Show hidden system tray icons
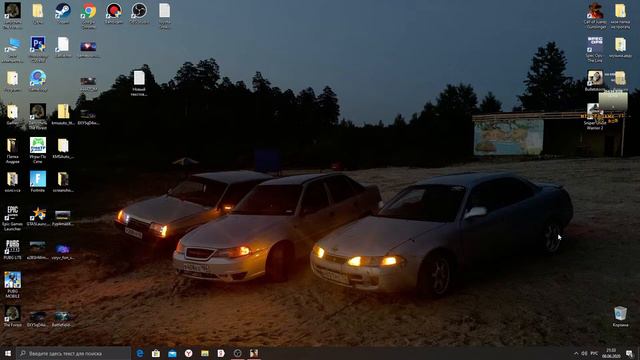 point(576,353)
